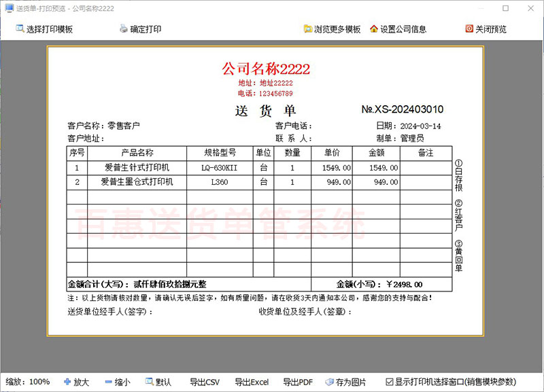Click the 数量 column header
This screenshot has width=544, height=392.
[x=292, y=153]
